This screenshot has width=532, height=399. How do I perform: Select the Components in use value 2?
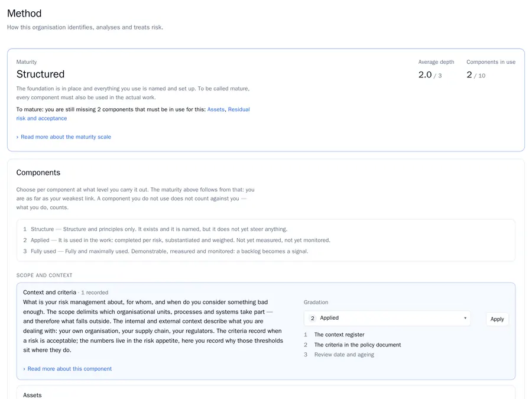pos(469,74)
